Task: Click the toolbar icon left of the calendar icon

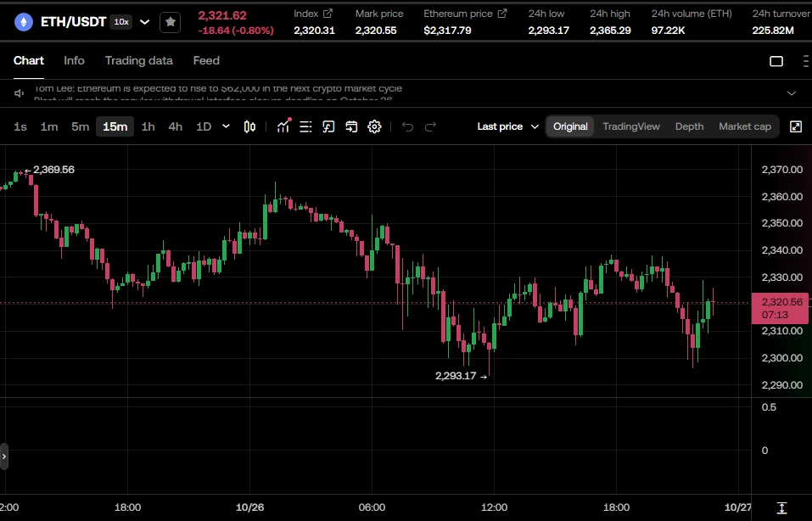Action: (328, 127)
